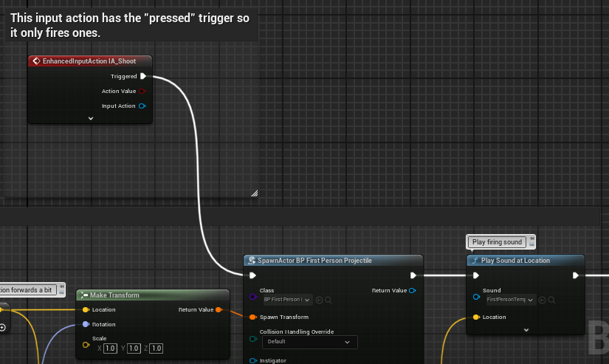Click the Make Transform Rotation pin

(86, 324)
